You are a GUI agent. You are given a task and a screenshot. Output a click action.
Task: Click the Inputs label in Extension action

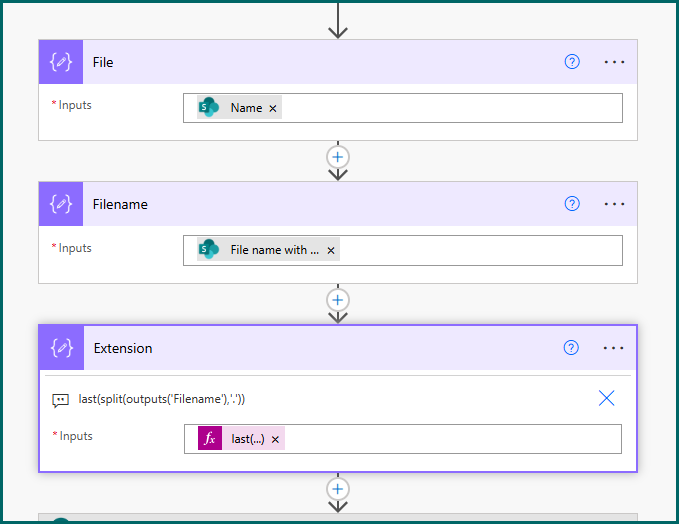(x=76, y=436)
